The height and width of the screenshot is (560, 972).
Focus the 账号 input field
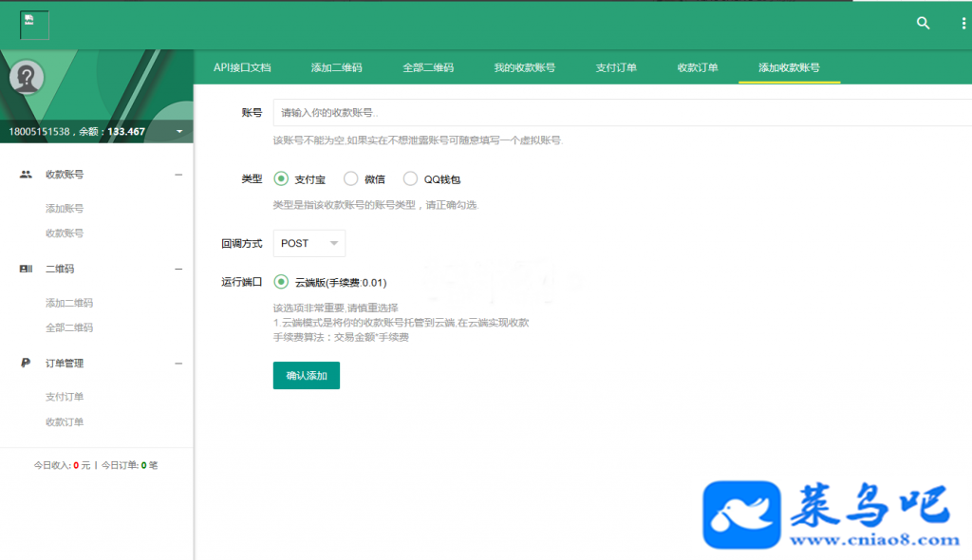[x=623, y=112]
